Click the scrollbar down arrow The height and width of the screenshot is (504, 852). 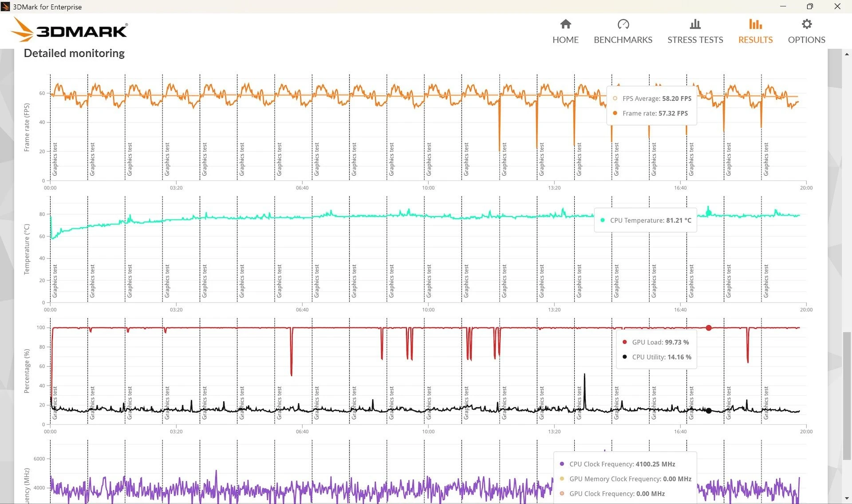click(x=847, y=499)
